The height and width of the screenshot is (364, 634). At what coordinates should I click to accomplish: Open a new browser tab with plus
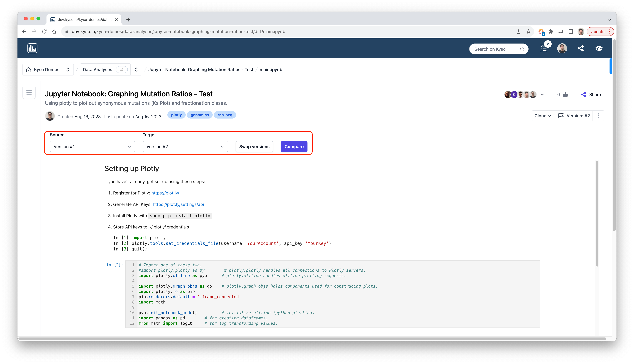[x=128, y=19]
